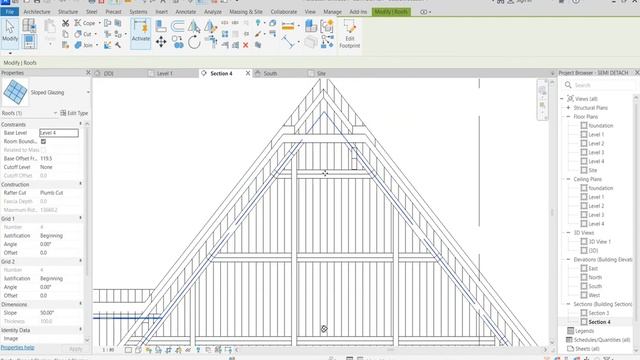The image size is (640, 360).
Task: Click the Sloped Glazing type thumbnail
Action: tap(15, 92)
